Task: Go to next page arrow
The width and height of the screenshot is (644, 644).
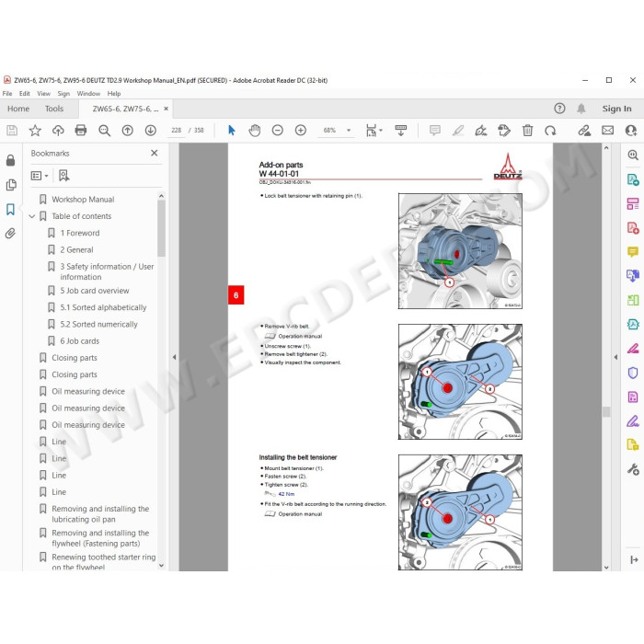Action: point(150,131)
